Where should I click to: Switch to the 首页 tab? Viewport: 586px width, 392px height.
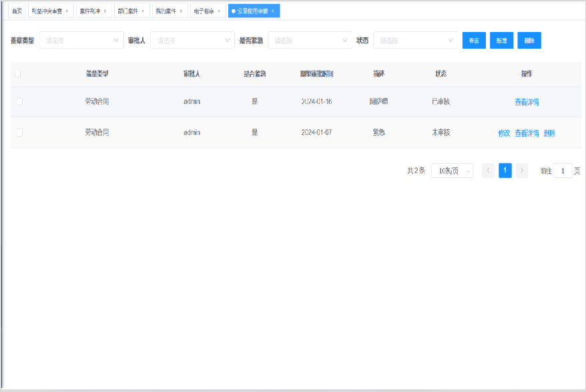(x=17, y=11)
